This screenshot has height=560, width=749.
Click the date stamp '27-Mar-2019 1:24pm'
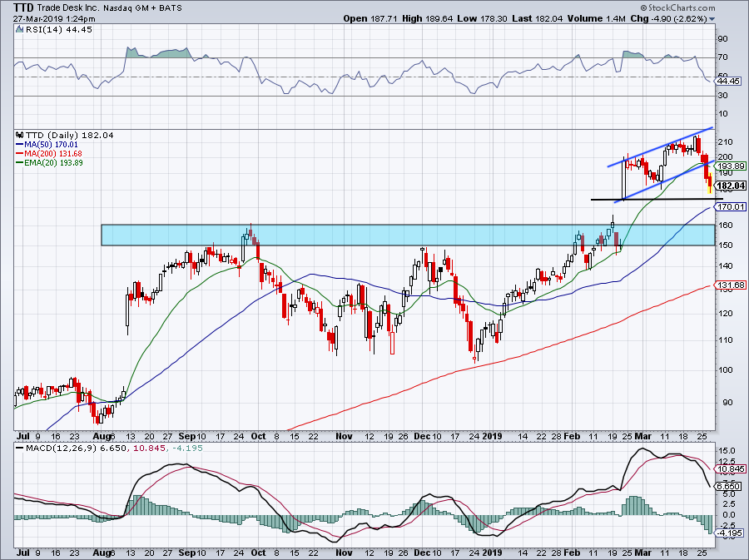[54, 19]
